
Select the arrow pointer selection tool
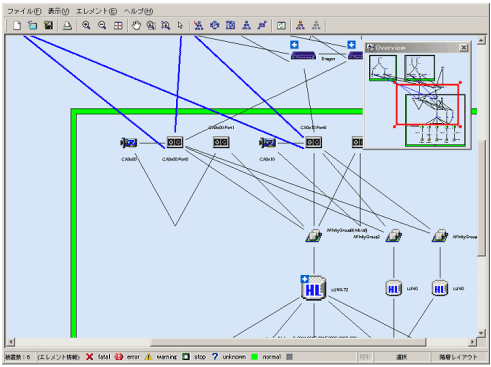click(x=180, y=25)
